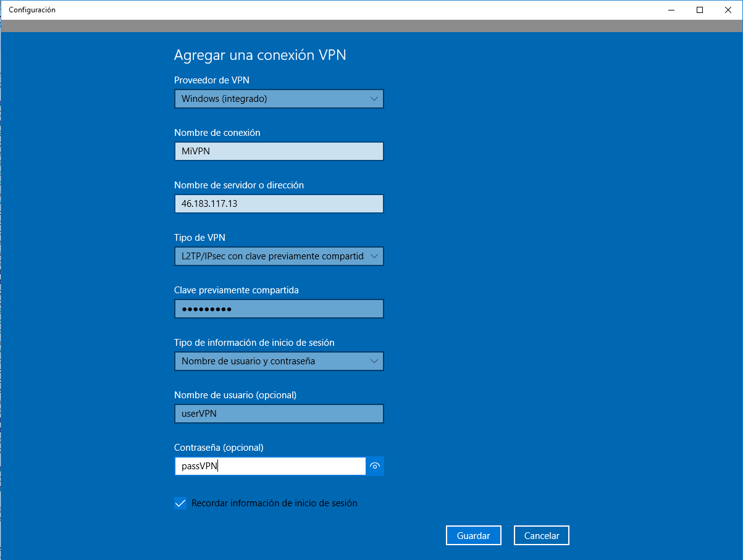Click the Nombre de servidor o dirección label
Image resolution: width=743 pixels, height=560 pixels.
(239, 185)
